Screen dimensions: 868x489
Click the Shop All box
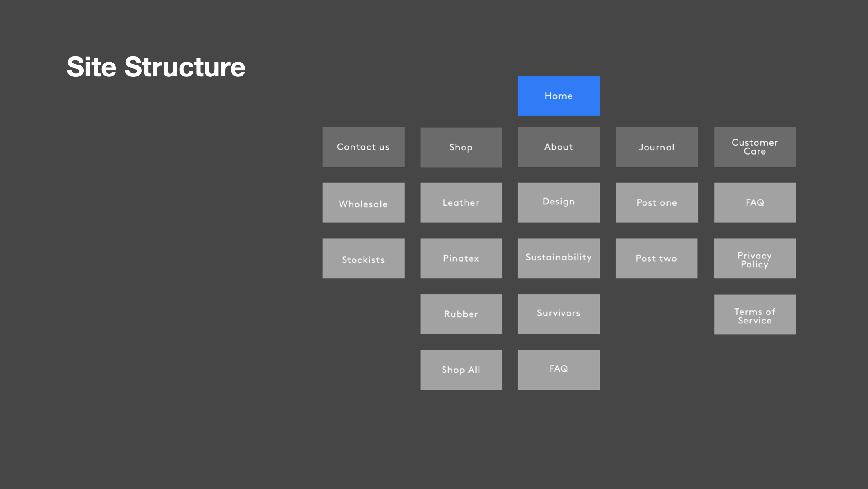(x=461, y=370)
